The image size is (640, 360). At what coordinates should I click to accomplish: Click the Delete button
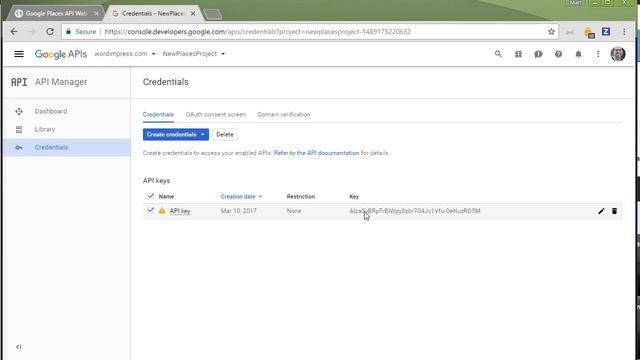(x=225, y=134)
